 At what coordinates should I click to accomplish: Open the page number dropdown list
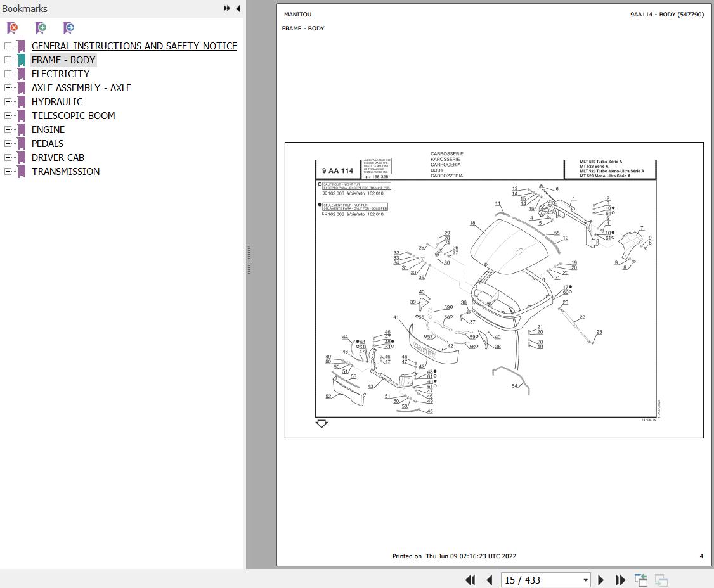(586, 580)
